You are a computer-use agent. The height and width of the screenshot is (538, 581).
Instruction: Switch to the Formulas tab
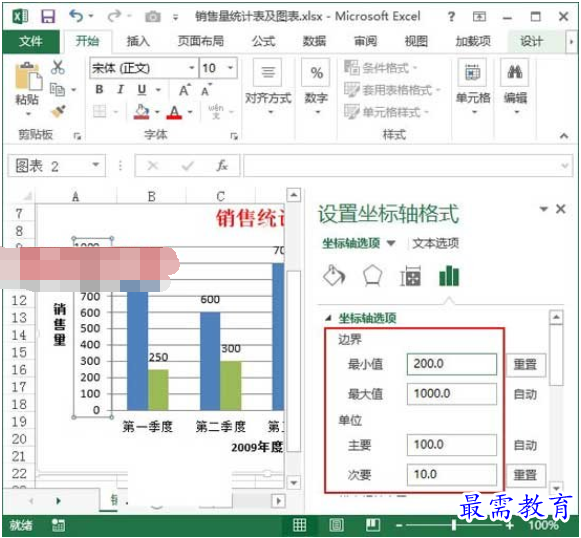pyautogui.click(x=263, y=41)
